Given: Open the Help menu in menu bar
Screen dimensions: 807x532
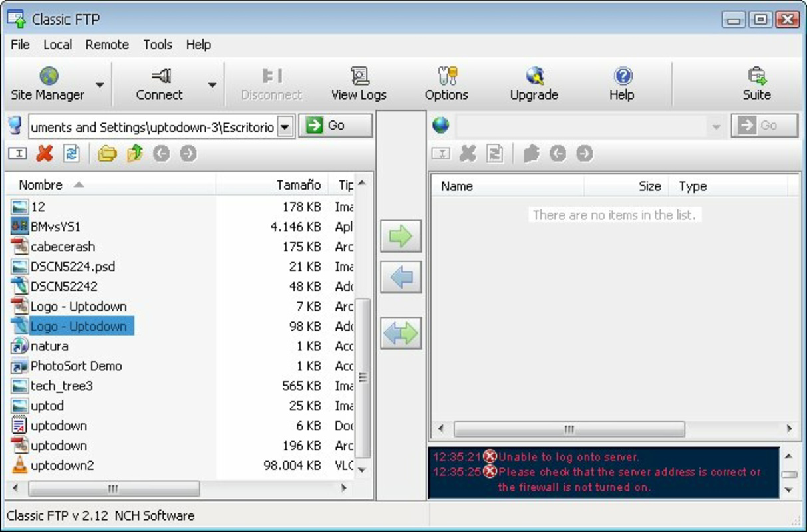Looking at the screenshot, I should click(198, 45).
